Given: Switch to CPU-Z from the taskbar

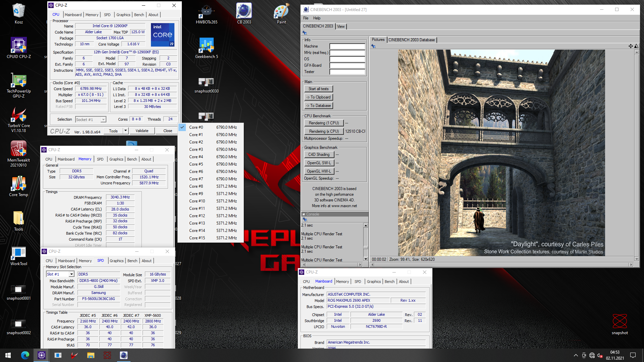Looking at the screenshot, I should 42,355.
